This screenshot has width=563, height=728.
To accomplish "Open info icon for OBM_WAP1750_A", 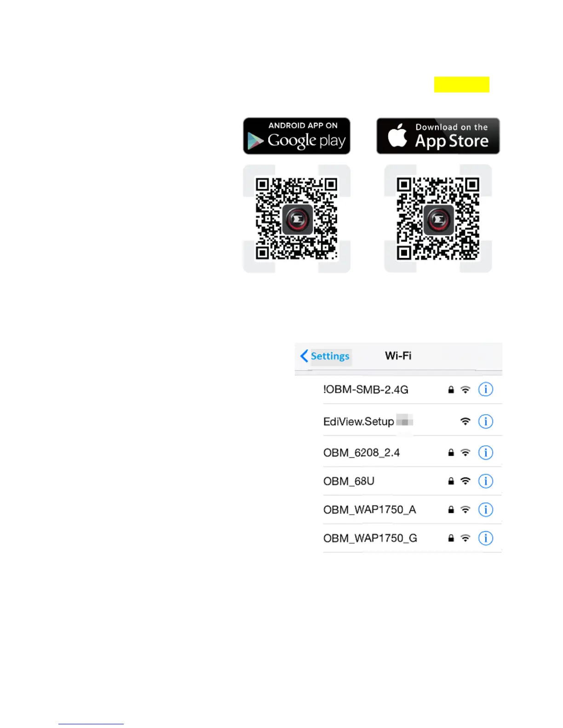I will [x=485, y=509].
